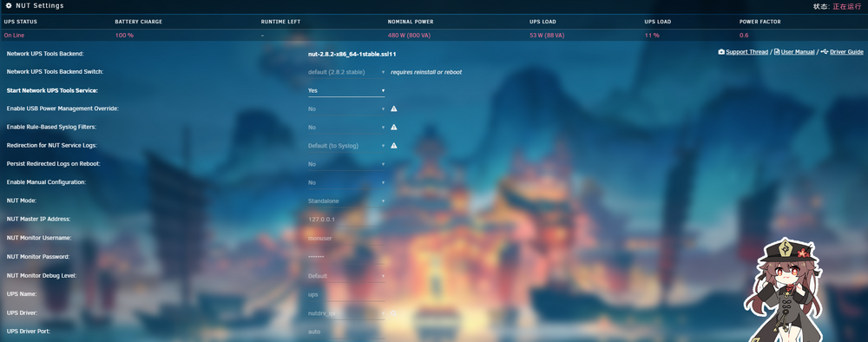Click the backend version text nut-2.8.2-x86_64-1stable.ssl11
The height and width of the screenshot is (342, 868).
pyautogui.click(x=352, y=54)
